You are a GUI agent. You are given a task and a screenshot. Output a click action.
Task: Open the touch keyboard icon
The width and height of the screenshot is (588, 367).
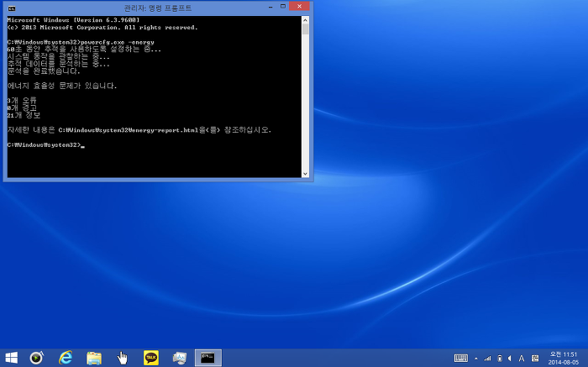461,359
